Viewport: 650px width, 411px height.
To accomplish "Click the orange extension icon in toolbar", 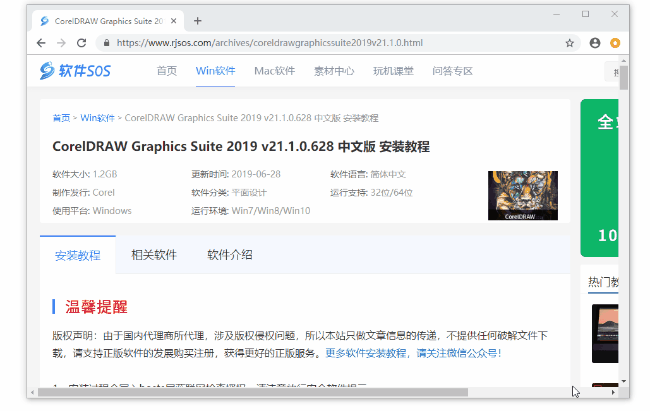I will (x=615, y=43).
